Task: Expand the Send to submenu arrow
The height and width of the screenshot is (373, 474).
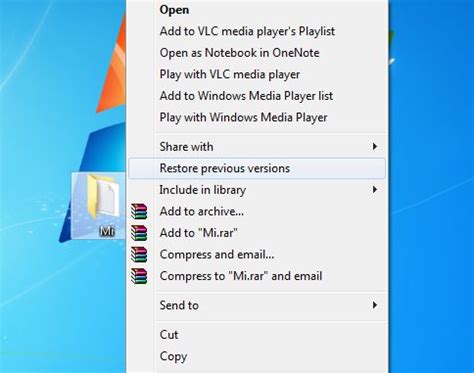Action: coord(375,305)
